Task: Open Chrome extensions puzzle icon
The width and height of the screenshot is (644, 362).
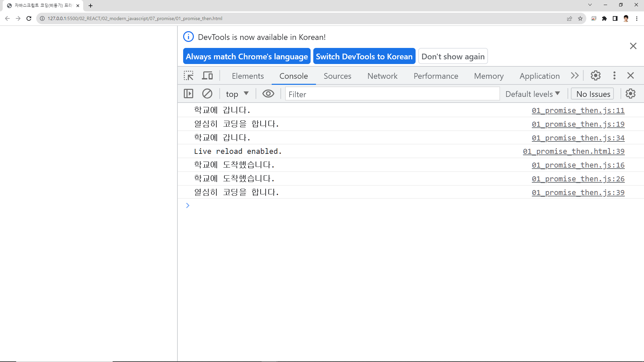Action: (x=604, y=18)
